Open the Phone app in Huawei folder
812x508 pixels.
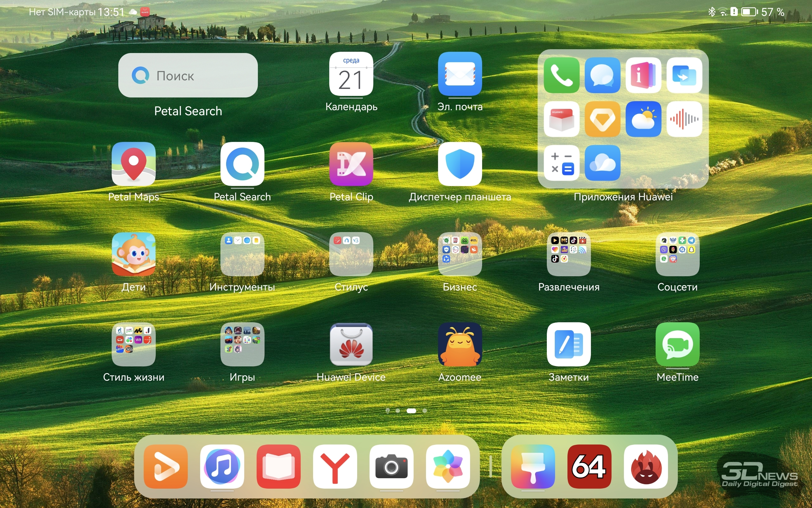click(x=561, y=75)
